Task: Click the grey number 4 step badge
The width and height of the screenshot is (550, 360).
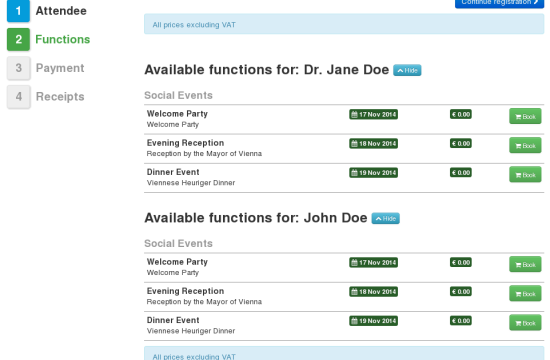Action: point(18,96)
